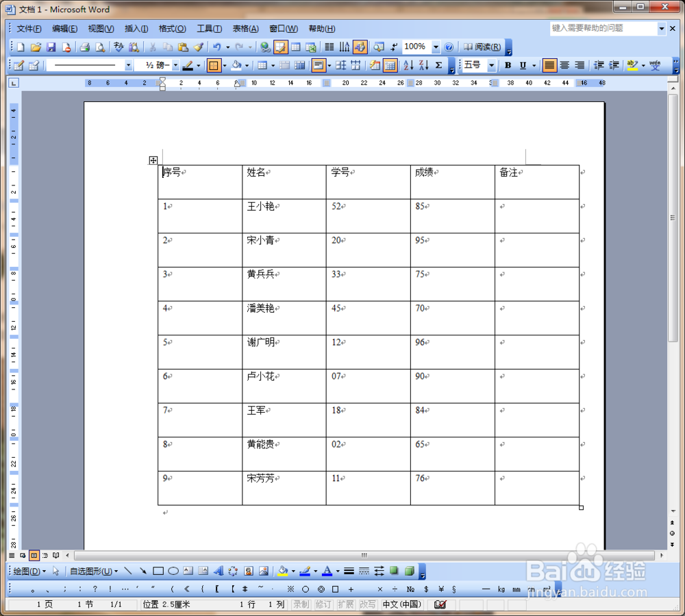This screenshot has width=685, height=616.
Task: Distribute rows evenly
Action: (x=340, y=66)
